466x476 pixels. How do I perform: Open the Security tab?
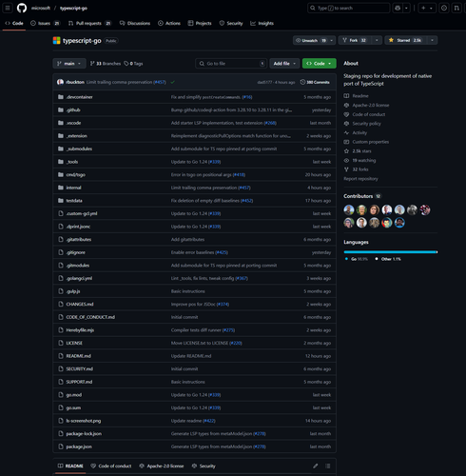(x=231, y=23)
